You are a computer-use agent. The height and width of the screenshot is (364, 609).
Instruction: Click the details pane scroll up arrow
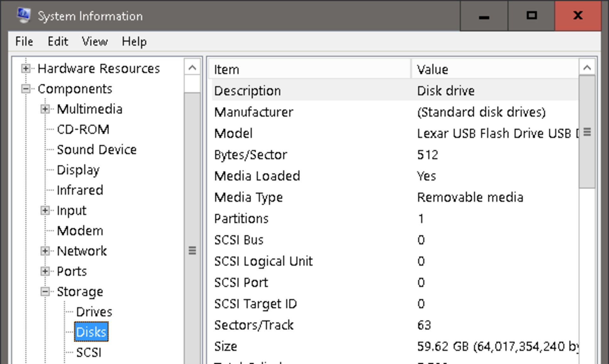pos(587,67)
